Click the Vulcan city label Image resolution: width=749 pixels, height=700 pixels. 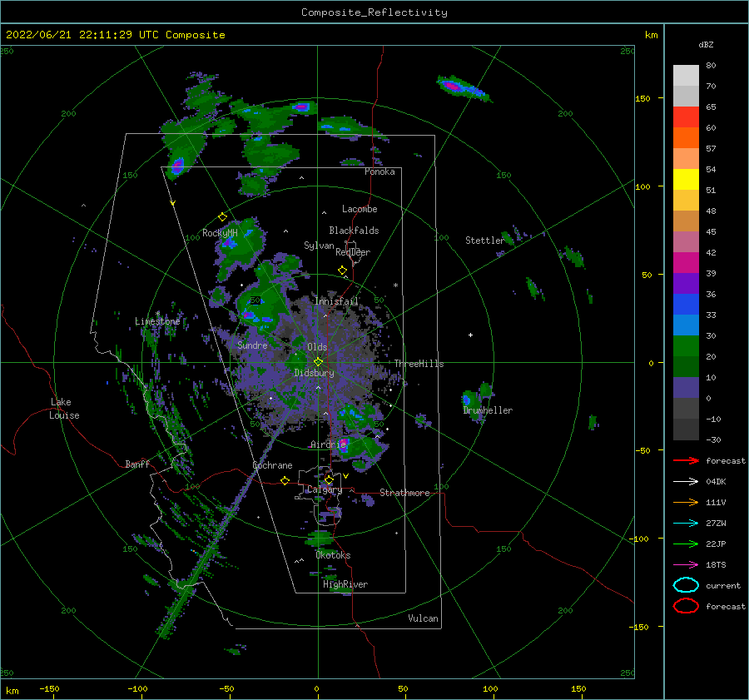pos(424,618)
